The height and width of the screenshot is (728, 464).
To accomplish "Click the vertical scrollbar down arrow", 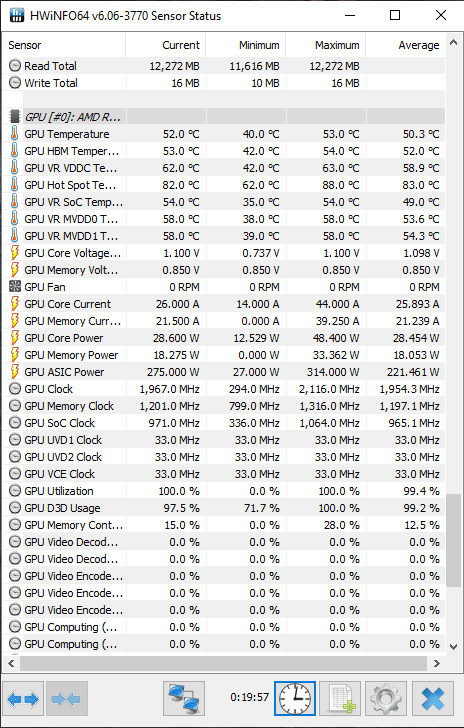I will pyautogui.click(x=454, y=646).
